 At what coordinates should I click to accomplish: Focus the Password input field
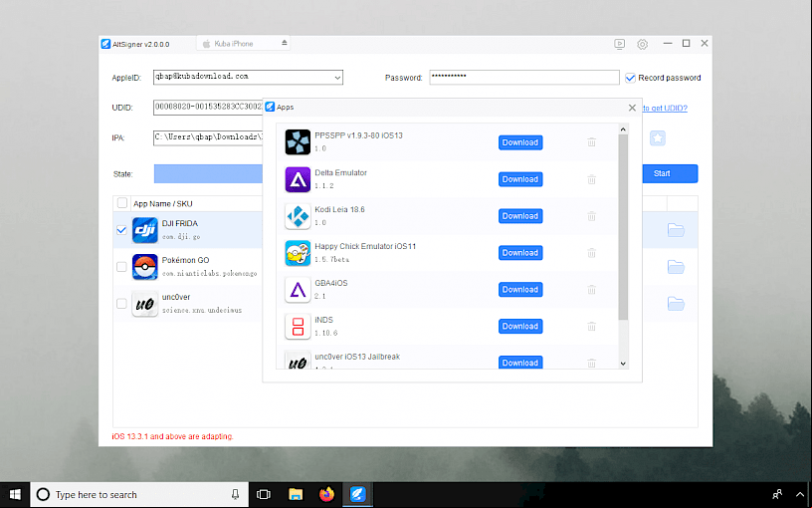coord(524,78)
